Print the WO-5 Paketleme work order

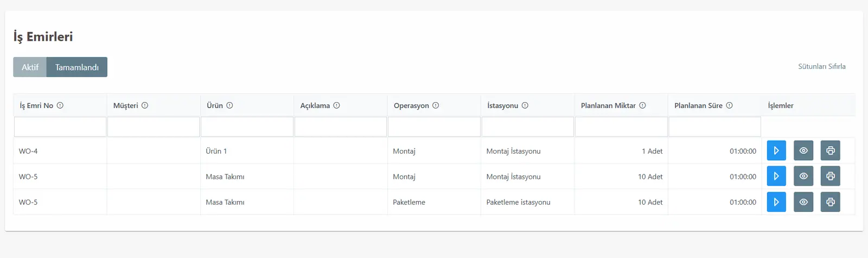tap(831, 202)
